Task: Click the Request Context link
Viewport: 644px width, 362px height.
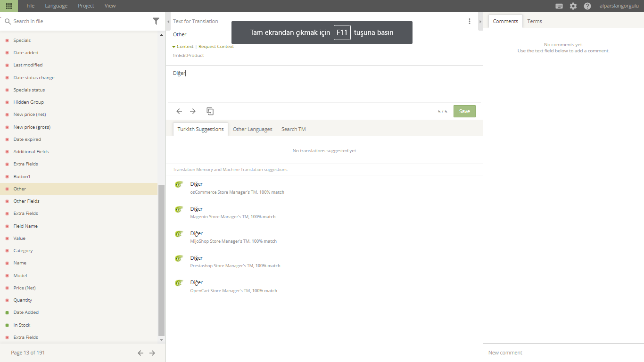Action: tap(216, 47)
